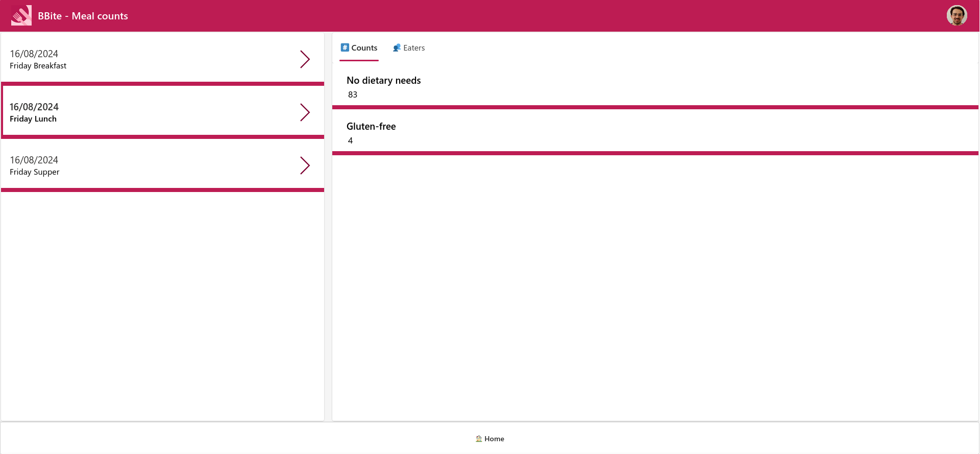Click the BBite - Meal counts title
The width and height of the screenshot is (980, 454).
(x=83, y=16)
